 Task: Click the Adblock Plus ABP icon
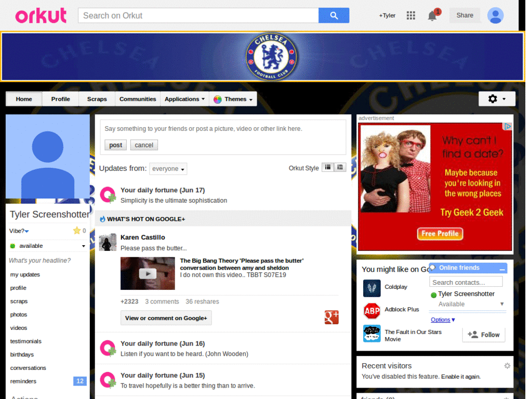tap(372, 311)
